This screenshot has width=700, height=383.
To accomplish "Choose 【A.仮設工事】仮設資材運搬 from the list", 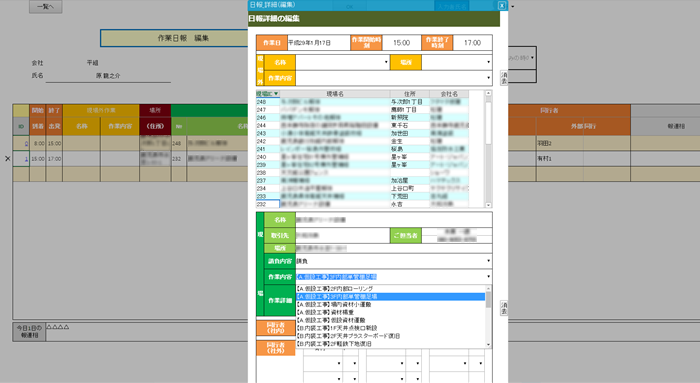I will [x=391, y=320].
